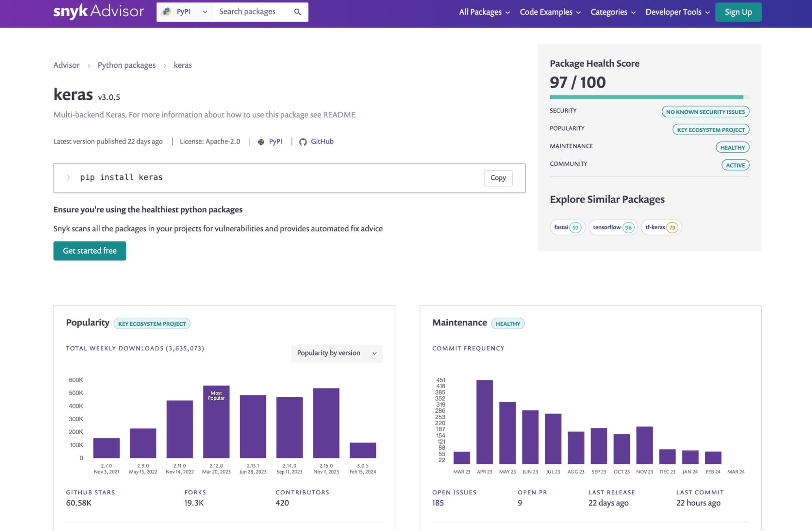The image size is (812, 531).
Task: Follow the README link
Action: tap(339, 115)
